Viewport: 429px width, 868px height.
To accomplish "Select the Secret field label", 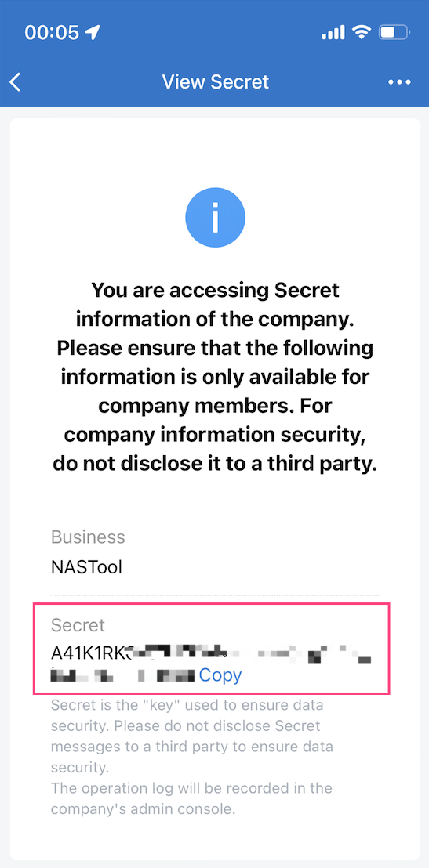I will tap(78, 625).
